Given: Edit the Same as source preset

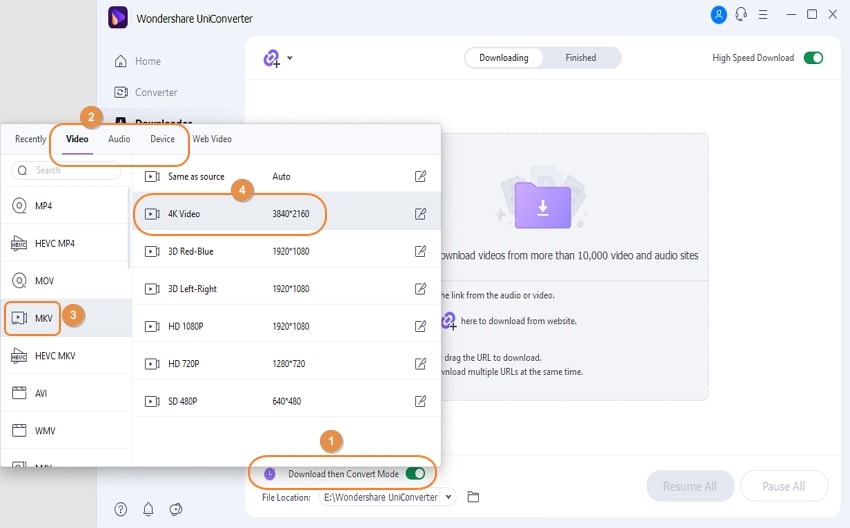Looking at the screenshot, I should click(x=420, y=176).
